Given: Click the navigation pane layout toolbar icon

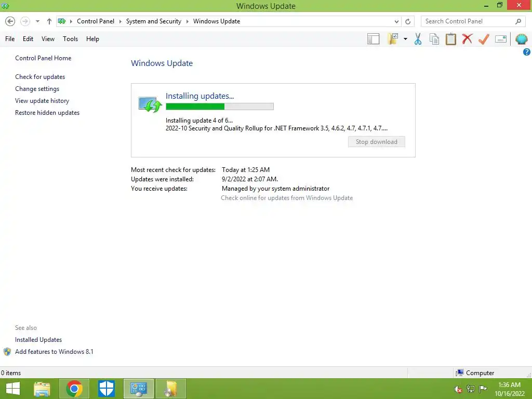Looking at the screenshot, I should tap(373, 39).
